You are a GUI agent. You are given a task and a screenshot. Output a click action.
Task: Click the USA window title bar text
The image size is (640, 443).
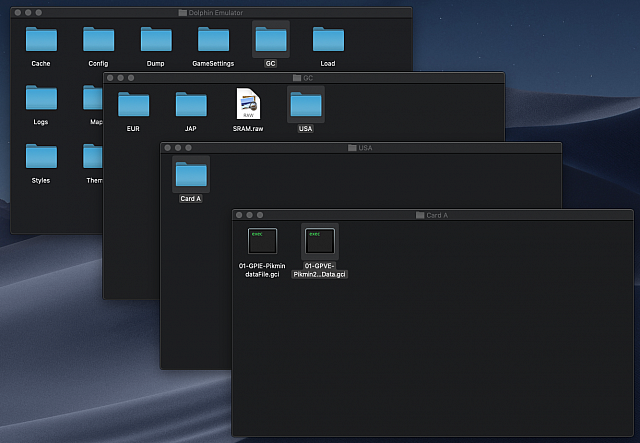coord(365,147)
